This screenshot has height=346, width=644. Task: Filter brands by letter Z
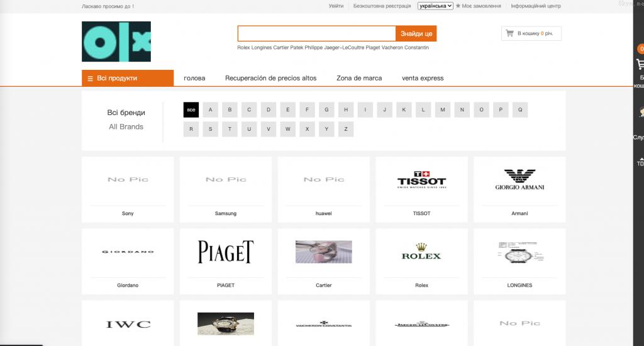click(x=346, y=129)
